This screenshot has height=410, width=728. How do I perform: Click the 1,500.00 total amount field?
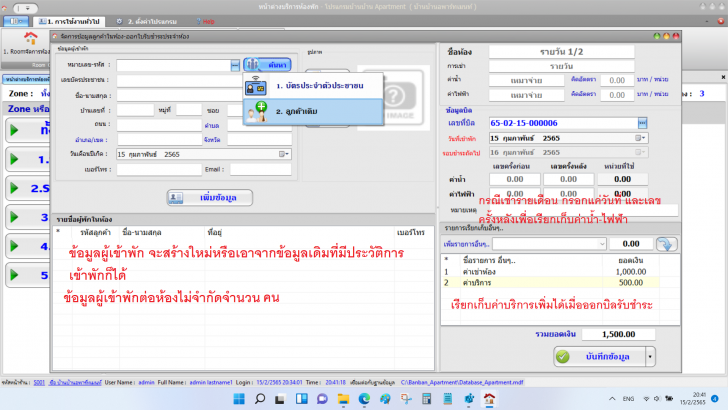coord(618,334)
